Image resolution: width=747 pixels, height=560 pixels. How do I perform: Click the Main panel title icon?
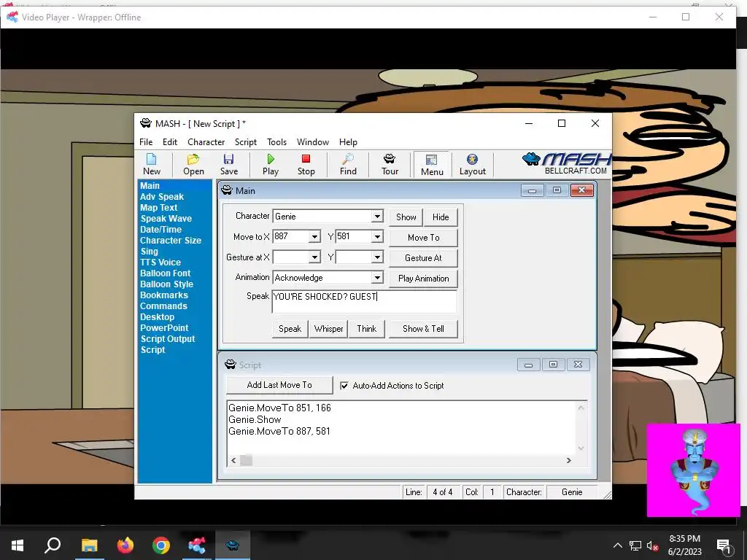[x=227, y=190]
